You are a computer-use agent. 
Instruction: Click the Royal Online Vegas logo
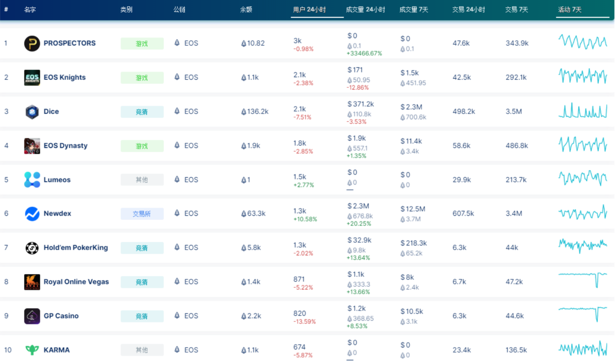pyautogui.click(x=32, y=282)
